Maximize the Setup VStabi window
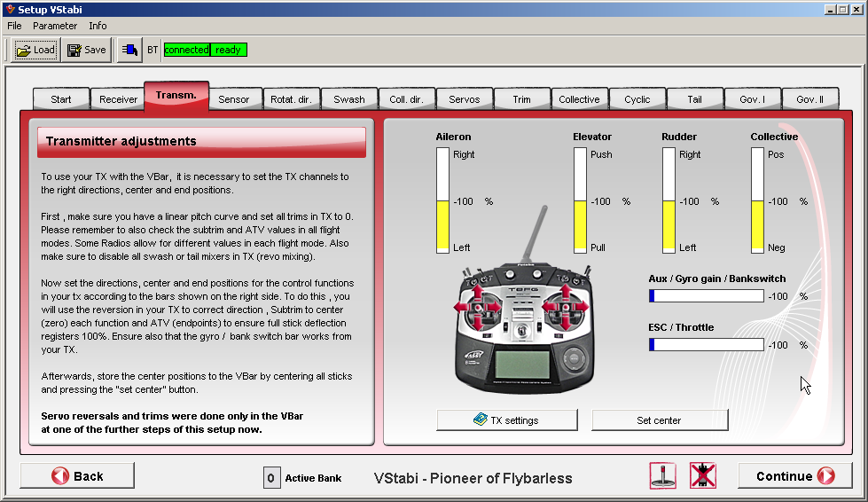 (x=842, y=10)
